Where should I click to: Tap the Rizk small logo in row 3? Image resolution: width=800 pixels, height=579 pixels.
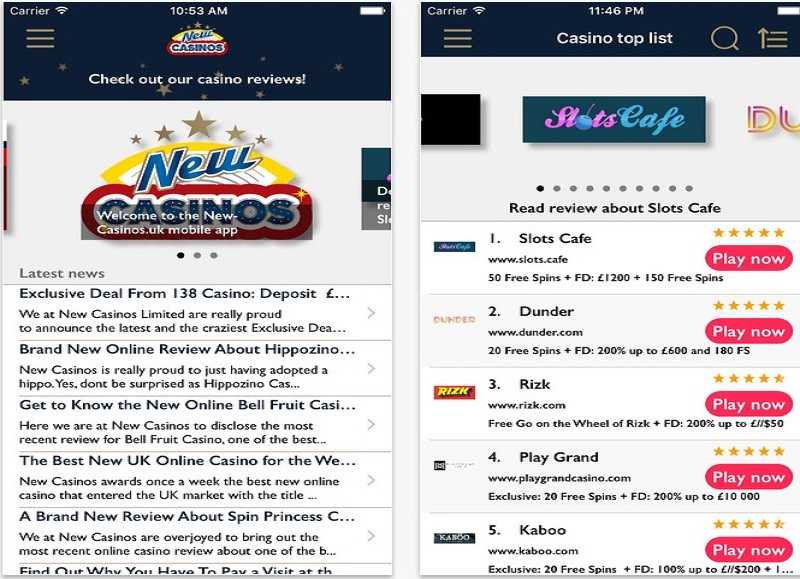coord(454,392)
